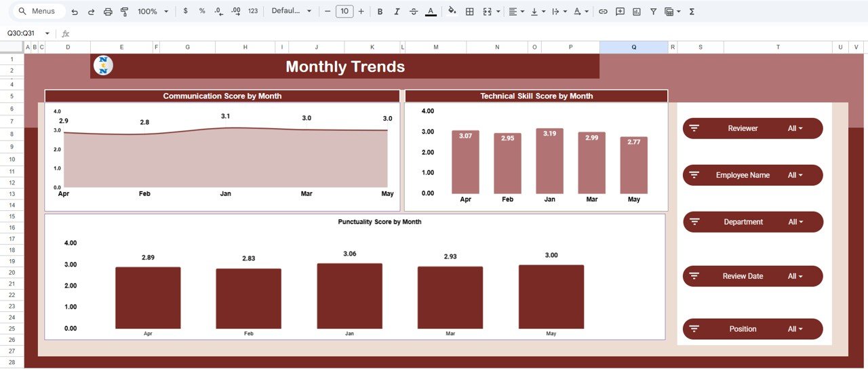The width and height of the screenshot is (868, 369).
Task: Click the Insert link icon
Action: (x=603, y=12)
